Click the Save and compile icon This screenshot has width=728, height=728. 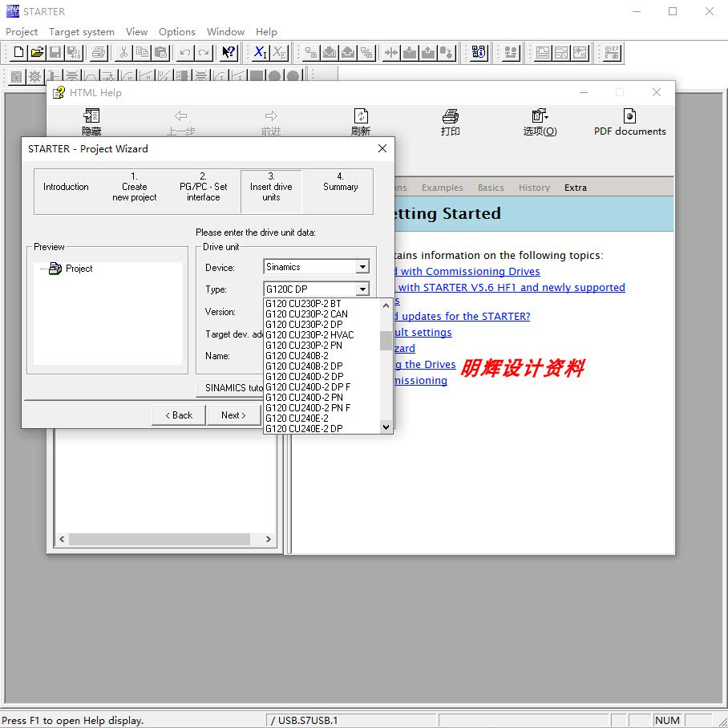point(74,52)
